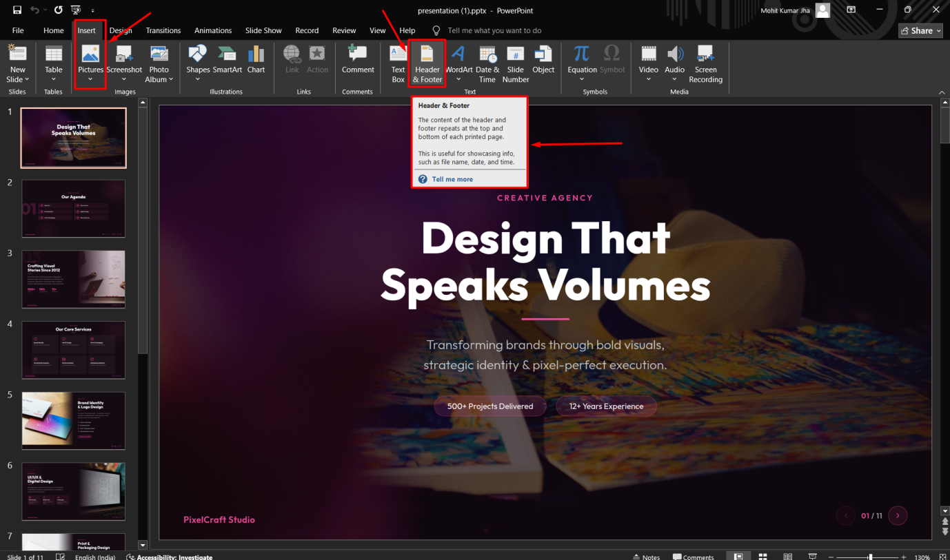Click the Photo Album icon
The image size is (950, 560).
(159, 54)
